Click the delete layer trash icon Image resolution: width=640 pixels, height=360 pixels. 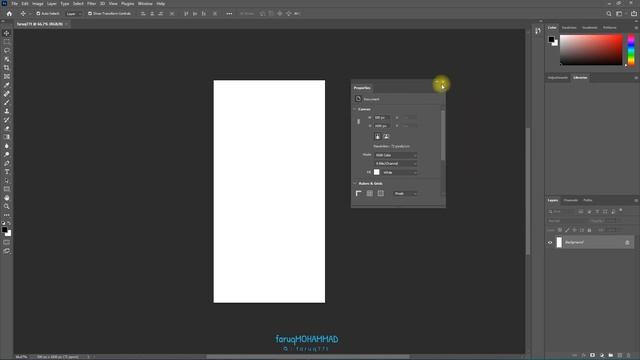click(629, 356)
